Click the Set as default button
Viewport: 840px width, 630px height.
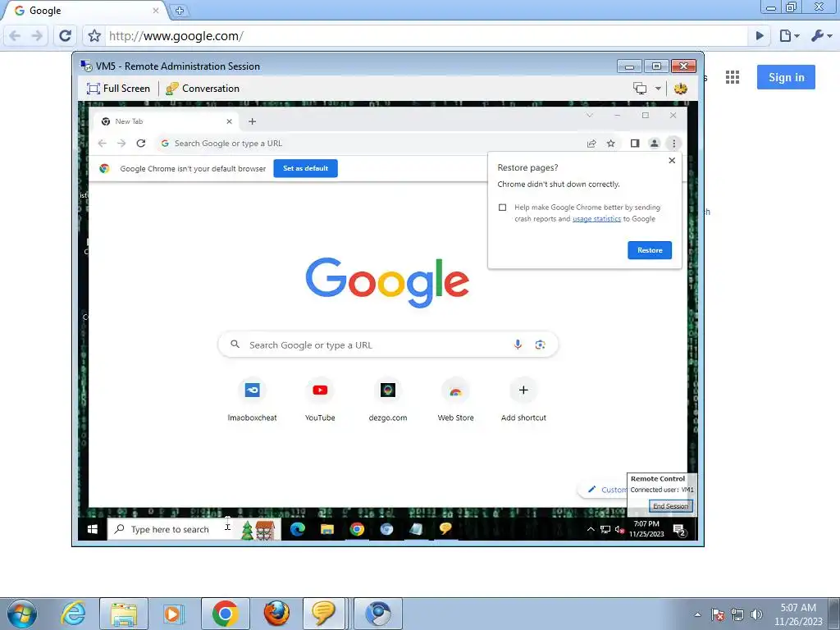[305, 168]
